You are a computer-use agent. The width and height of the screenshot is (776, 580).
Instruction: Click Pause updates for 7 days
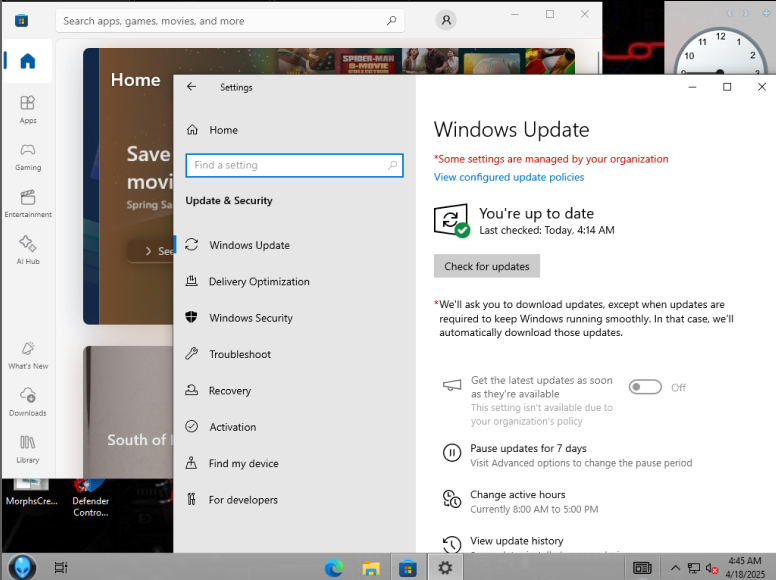pyautogui.click(x=528, y=448)
